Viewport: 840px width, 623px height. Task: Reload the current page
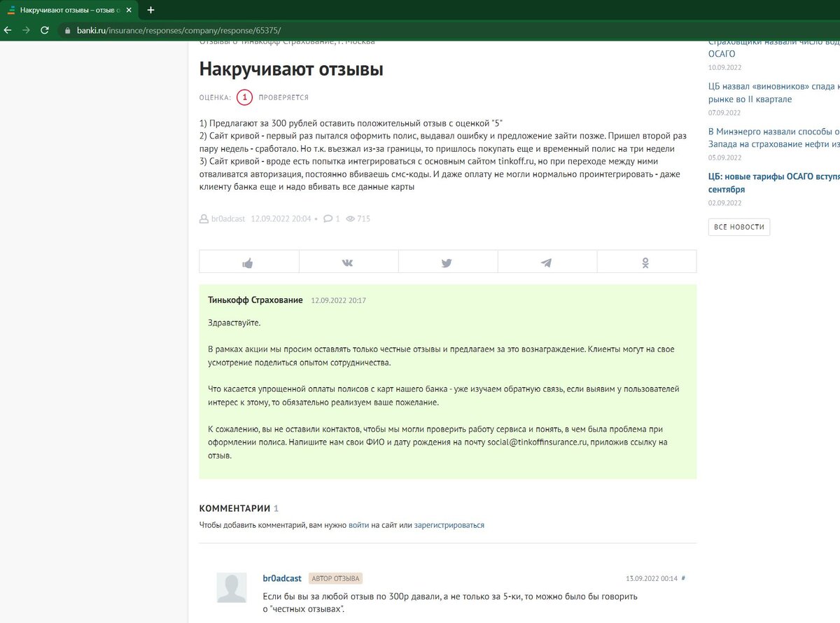point(45,31)
